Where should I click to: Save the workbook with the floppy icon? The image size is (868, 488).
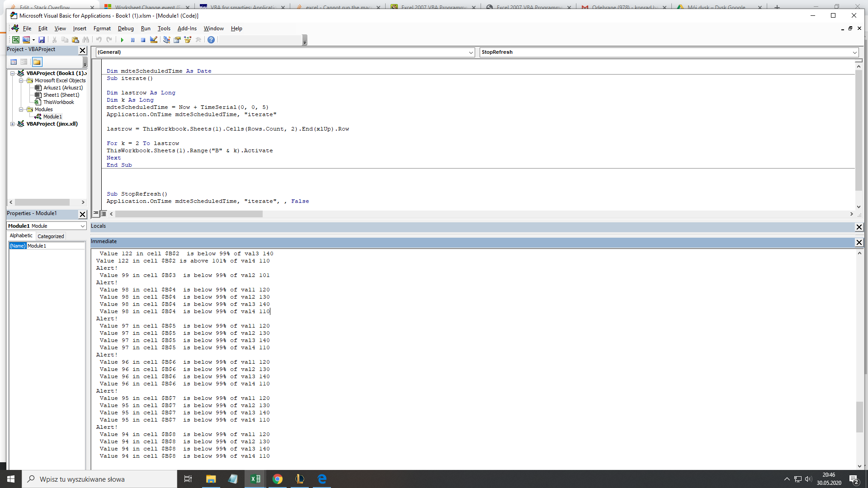click(42, 40)
